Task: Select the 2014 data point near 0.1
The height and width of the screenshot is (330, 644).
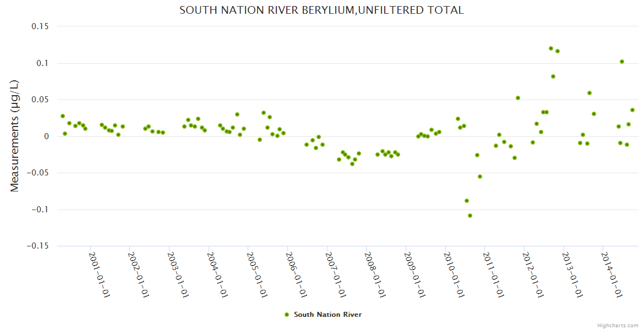Action: tap(622, 62)
